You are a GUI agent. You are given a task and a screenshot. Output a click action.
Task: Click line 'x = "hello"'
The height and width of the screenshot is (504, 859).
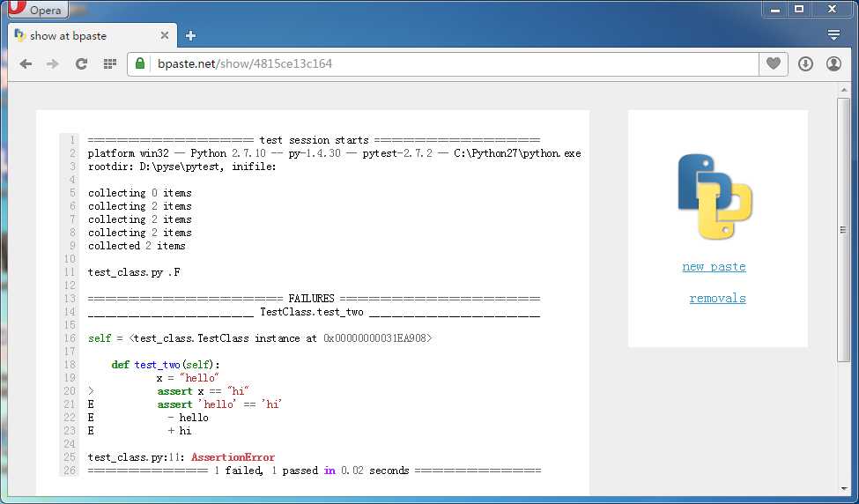pyautogui.click(x=188, y=378)
